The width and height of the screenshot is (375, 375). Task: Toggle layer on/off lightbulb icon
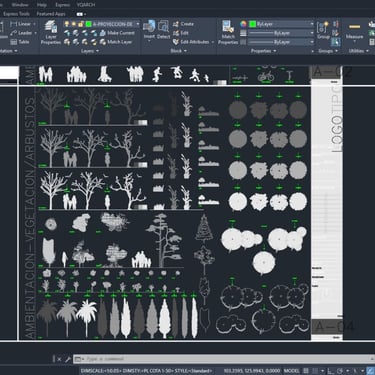tap(67, 24)
